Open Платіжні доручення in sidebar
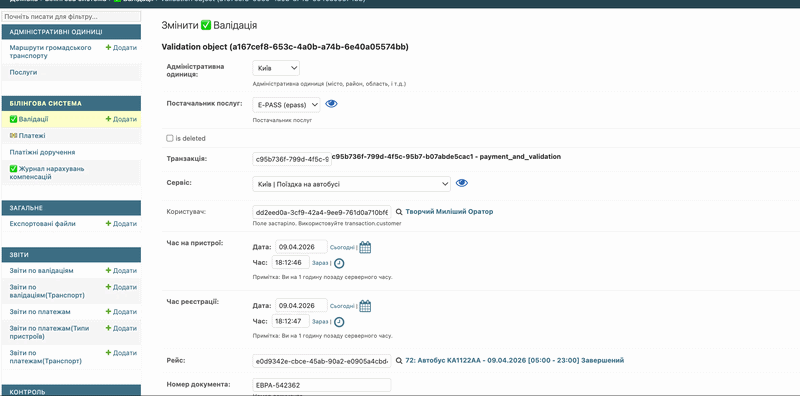The image size is (800, 396). click(42, 152)
